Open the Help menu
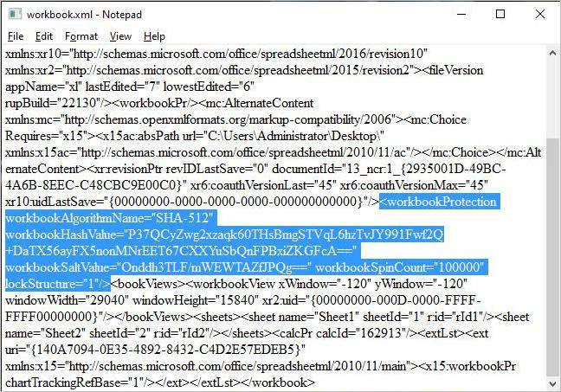This screenshot has width=561, height=392. click(x=154, y=36)
